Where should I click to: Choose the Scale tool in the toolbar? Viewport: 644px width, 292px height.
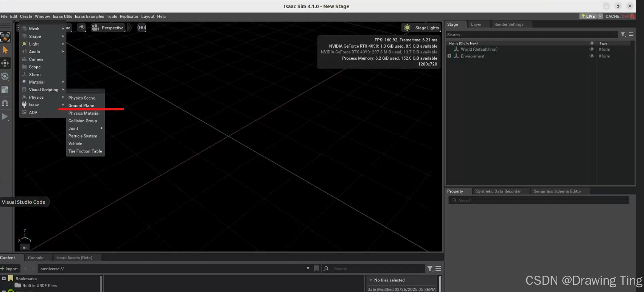tap(5, 90)
